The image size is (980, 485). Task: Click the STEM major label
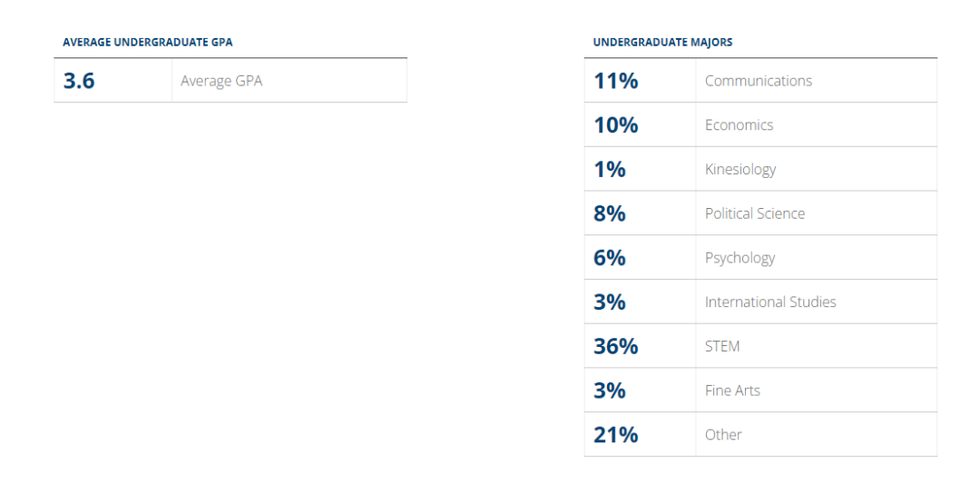(722, 346)
